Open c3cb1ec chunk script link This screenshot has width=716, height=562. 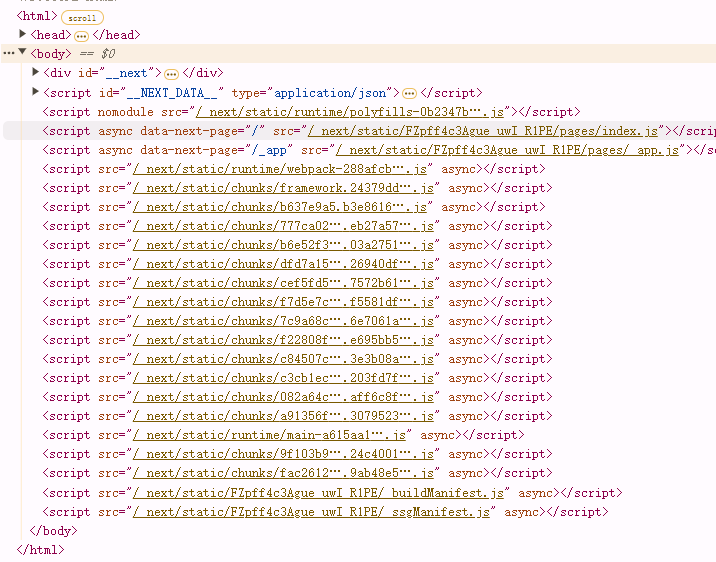283,378
